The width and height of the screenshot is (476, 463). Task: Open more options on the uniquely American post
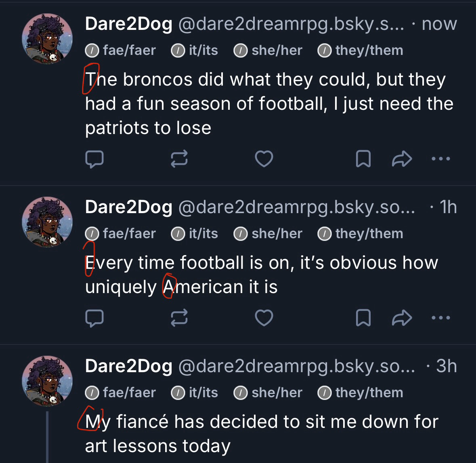tap(440, 318)
